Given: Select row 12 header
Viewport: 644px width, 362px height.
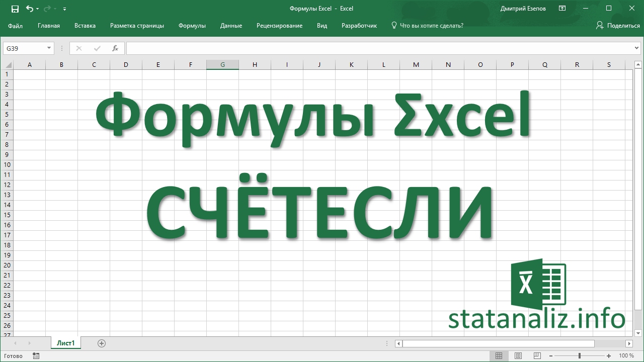Looking at the screenshot, I should click(x=7, y=185).
